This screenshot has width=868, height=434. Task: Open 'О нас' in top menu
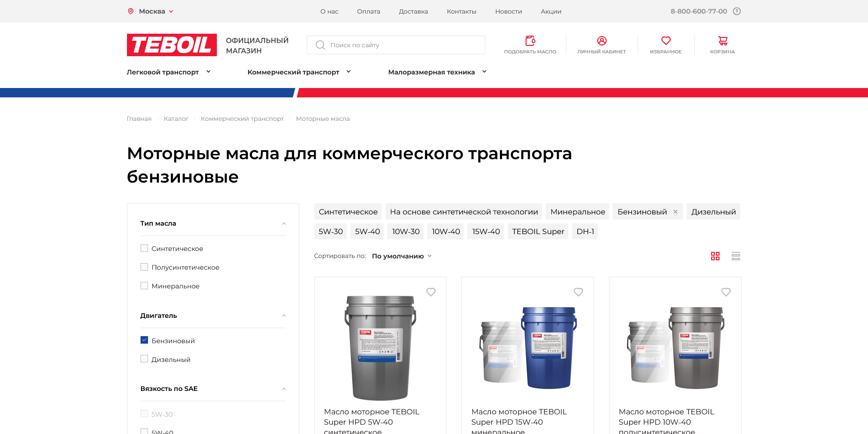click(329, 11)
